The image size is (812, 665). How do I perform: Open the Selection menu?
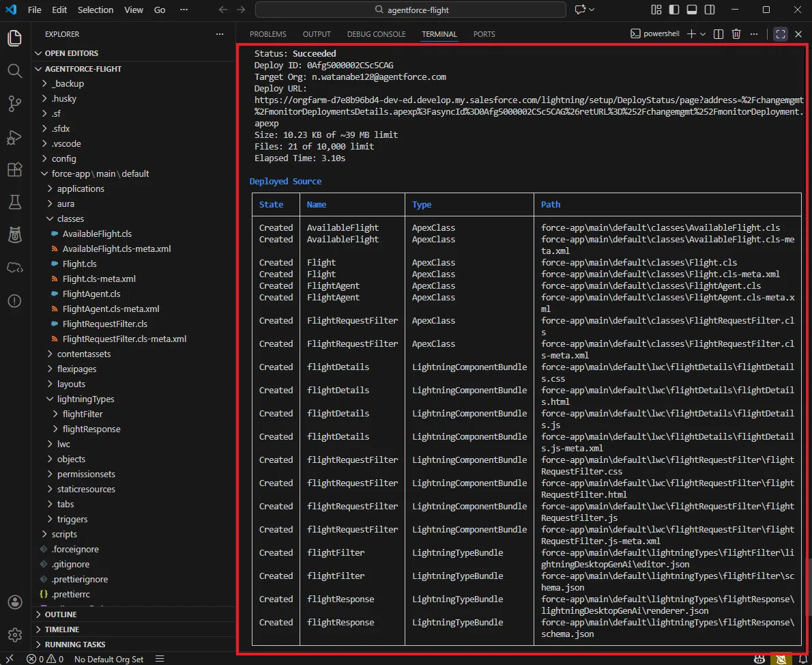tap(96, 10)
